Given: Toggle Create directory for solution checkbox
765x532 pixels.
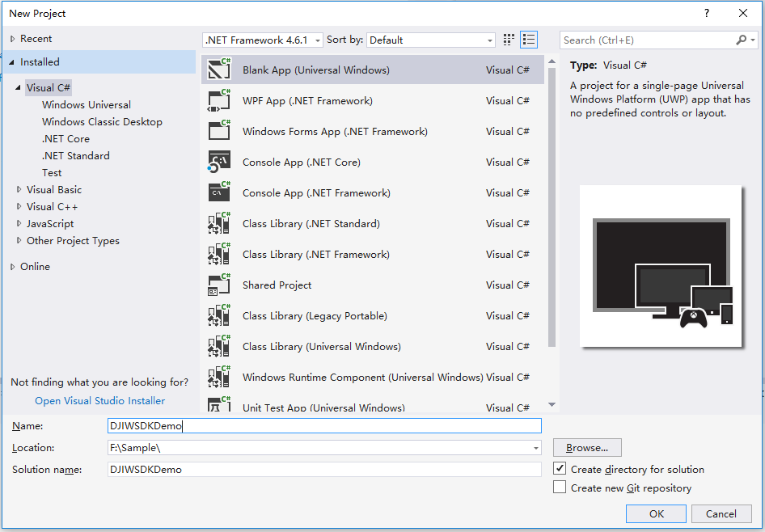Looking at the screenshot, I should click(x=560, y=469).
